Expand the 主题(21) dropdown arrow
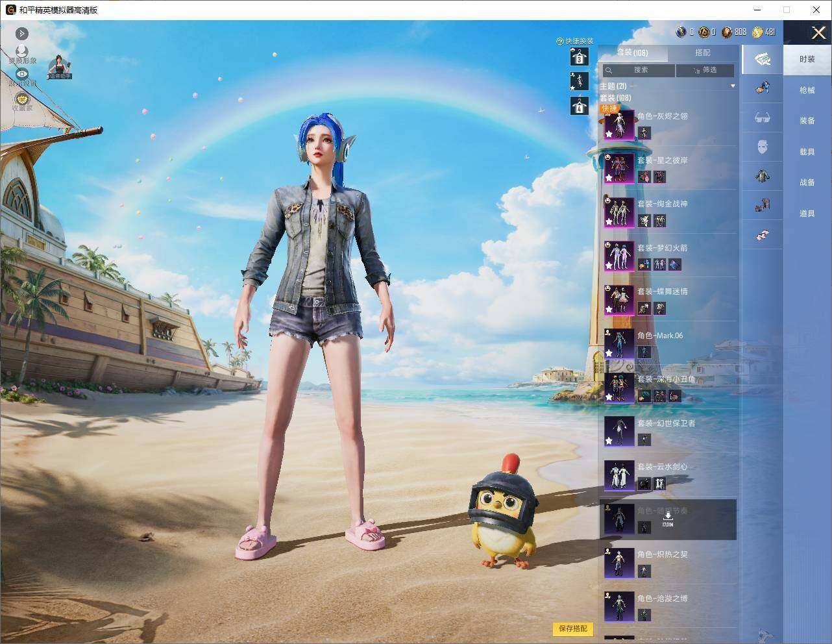The image size is (832, 644). (733, 86)
